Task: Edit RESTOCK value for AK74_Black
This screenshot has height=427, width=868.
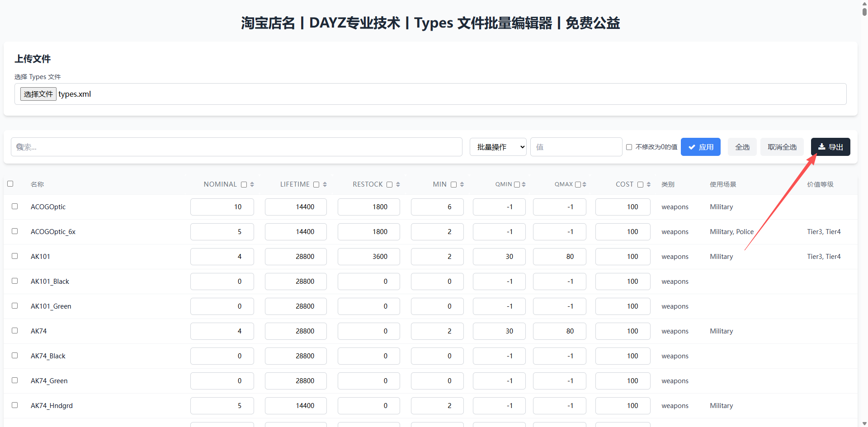Action: pyautogui.click(x=369, y=356)
